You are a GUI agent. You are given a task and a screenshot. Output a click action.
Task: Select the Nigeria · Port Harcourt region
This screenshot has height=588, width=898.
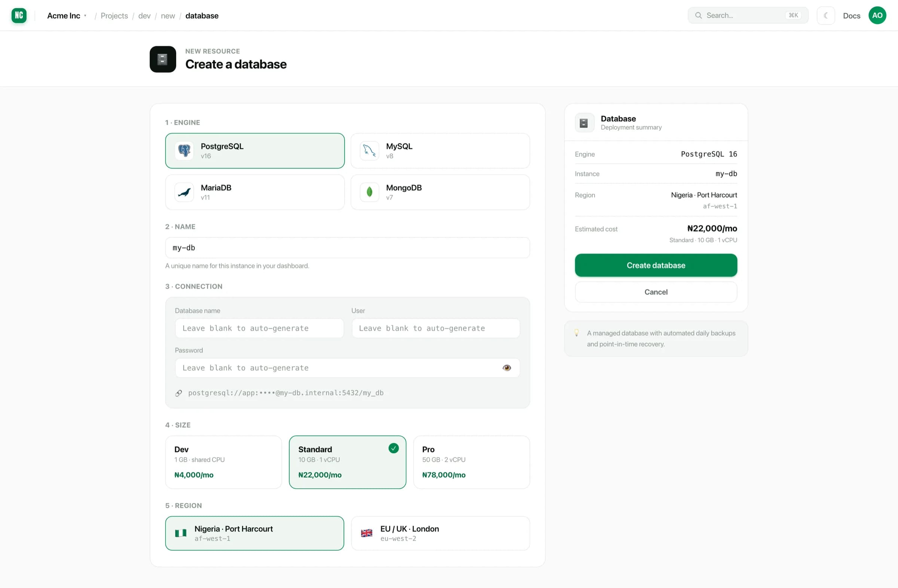(x=255, y=533)
